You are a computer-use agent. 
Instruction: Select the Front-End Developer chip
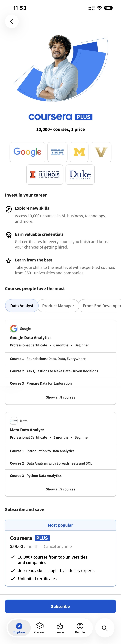pos(101,306)
